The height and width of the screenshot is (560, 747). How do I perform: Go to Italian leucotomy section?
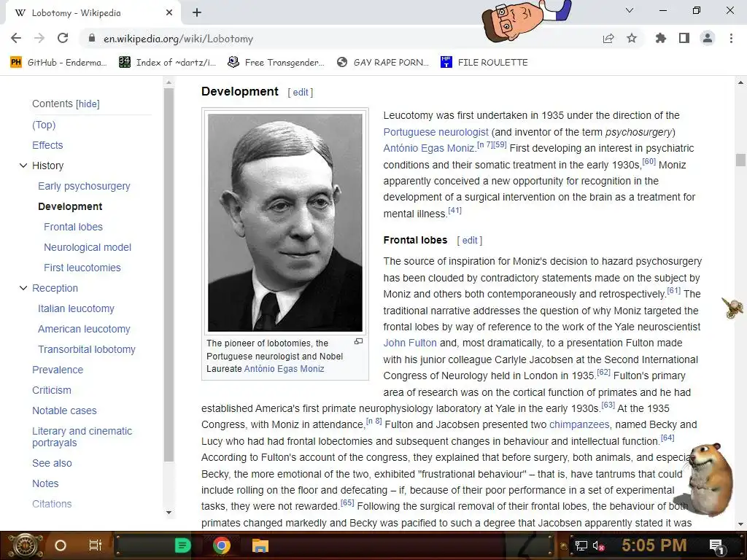click(76, 308)
